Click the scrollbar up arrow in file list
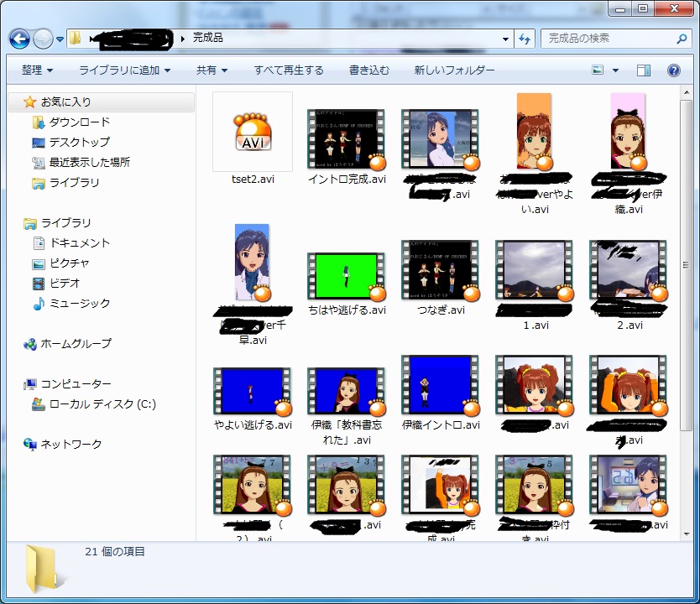The height and width of the screenshot is (604, 700). (686, 92)
